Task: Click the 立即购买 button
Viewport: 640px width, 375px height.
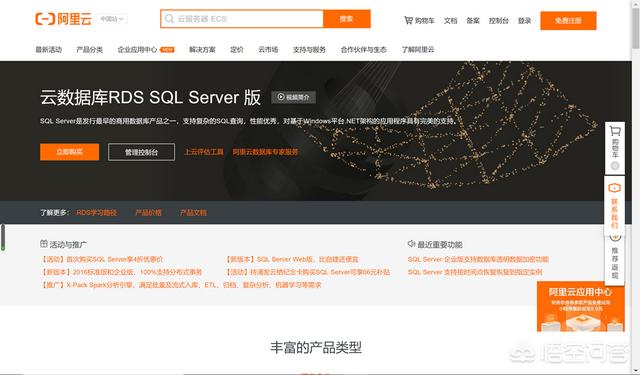Action: point(69,152)
